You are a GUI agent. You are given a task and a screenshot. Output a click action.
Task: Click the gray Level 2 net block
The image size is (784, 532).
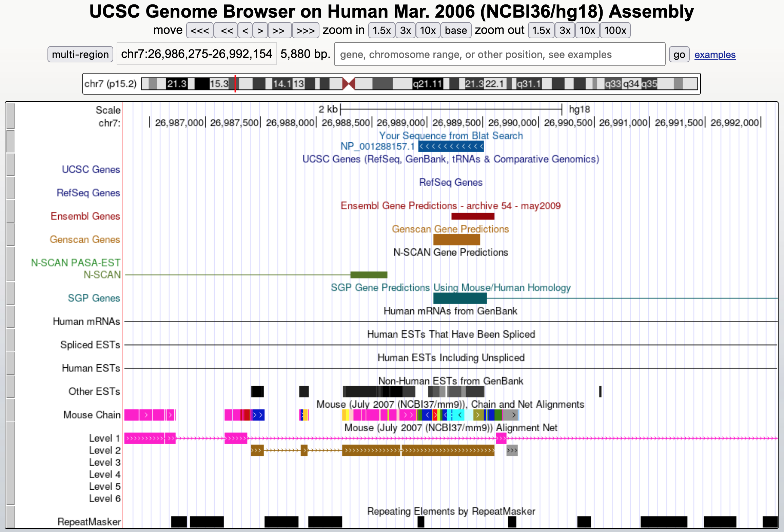[x=512, y=450]
